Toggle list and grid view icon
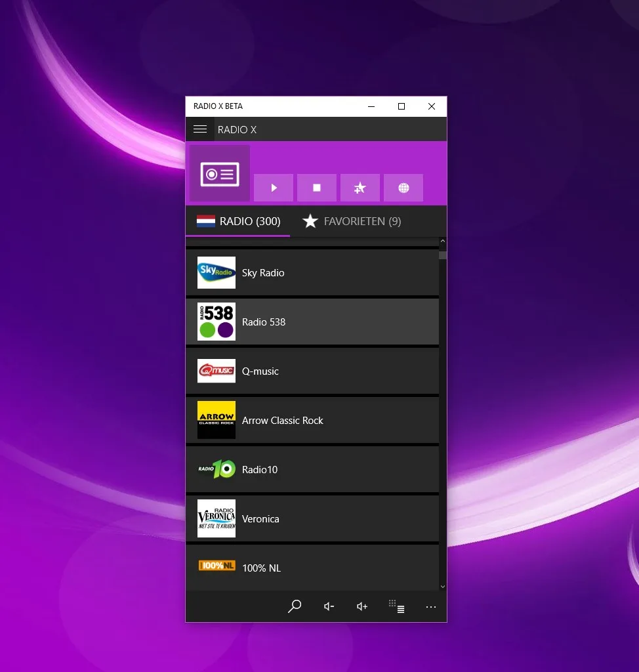This screenshot has height=672, width=639. tap(396, 606)
